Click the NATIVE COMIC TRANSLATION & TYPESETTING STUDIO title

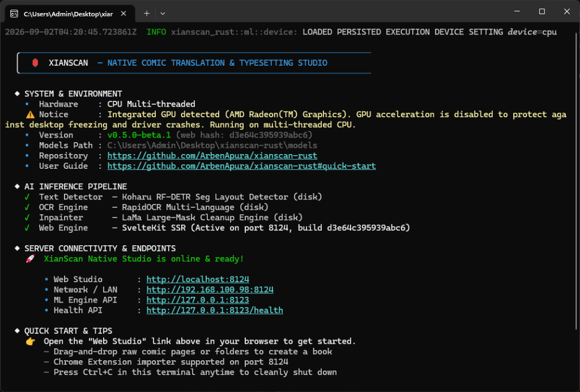coord(217,63)
